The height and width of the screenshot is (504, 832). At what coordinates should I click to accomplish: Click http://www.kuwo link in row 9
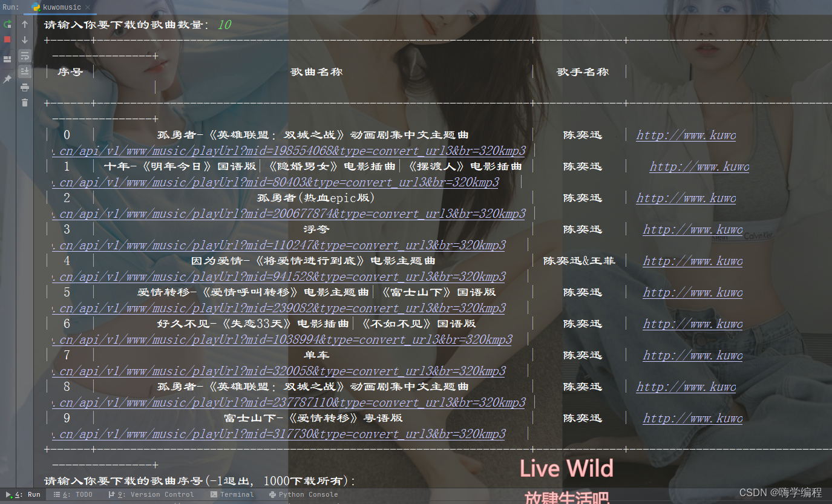[x=693, y=418]
